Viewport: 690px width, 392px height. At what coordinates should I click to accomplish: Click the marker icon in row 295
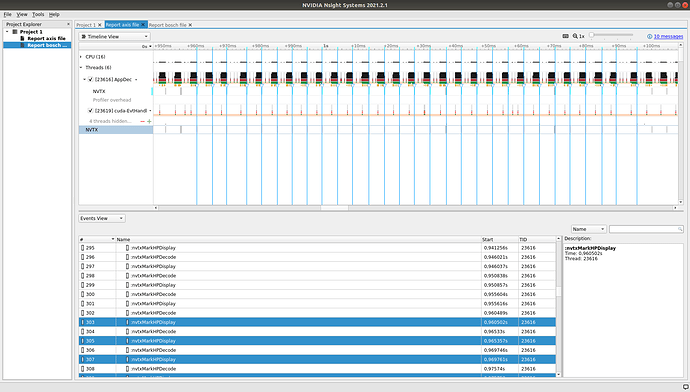tap(128, 248)
